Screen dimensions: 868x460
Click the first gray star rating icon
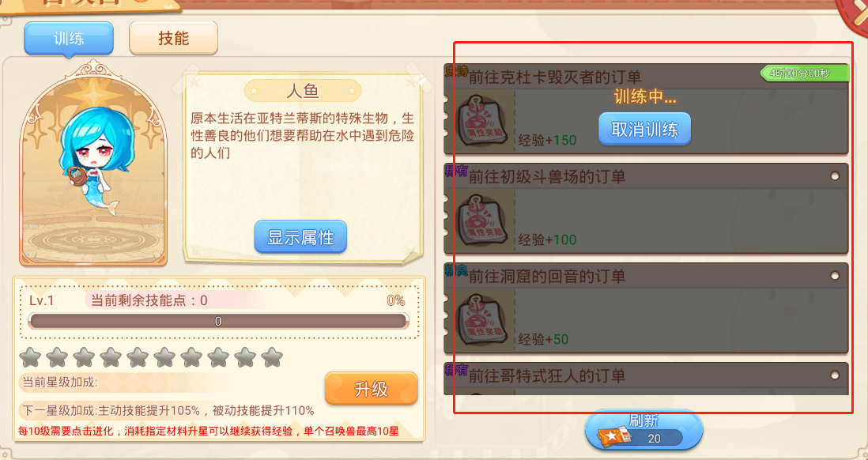30,357
